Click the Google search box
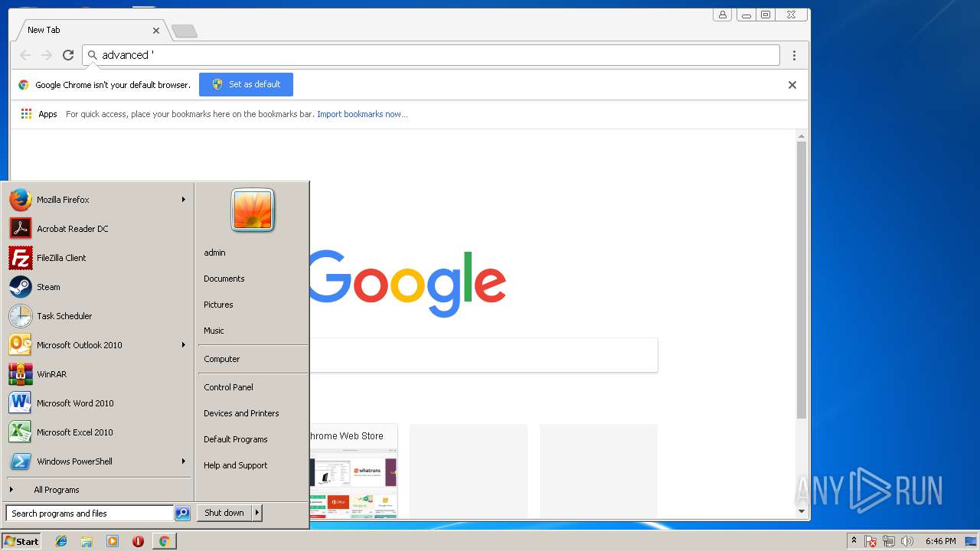The image size is (980, 551). tap(483, 355)
